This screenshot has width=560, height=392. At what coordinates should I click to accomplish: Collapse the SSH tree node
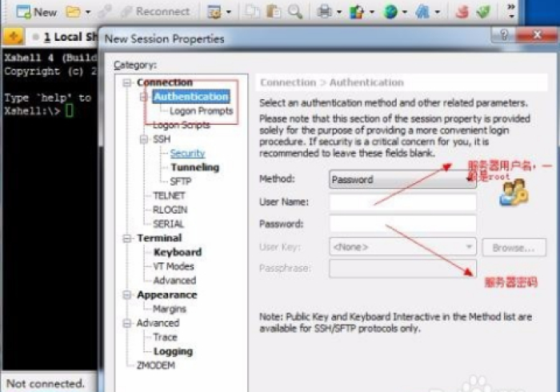coord(144,139)
